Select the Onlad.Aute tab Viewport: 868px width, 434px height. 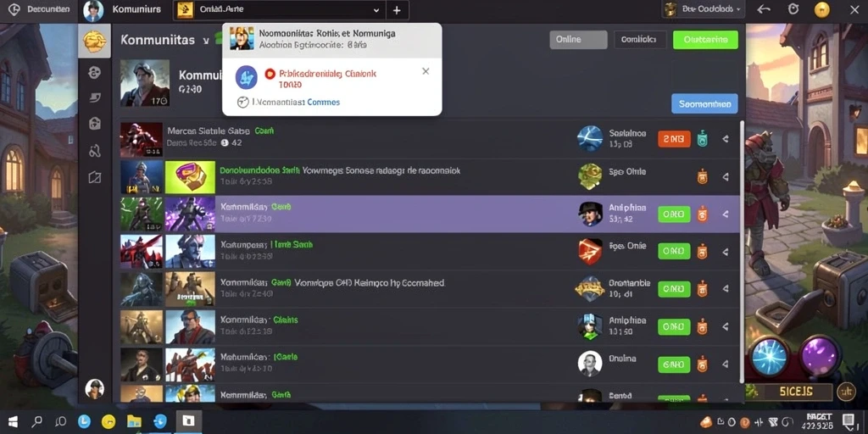[278, 10]
